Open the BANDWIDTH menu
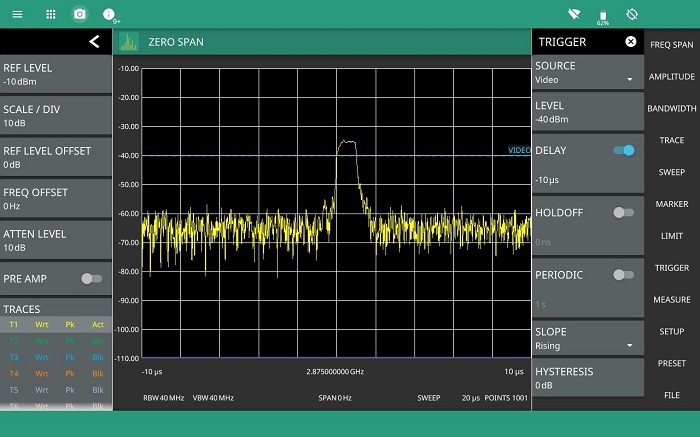 671,108
